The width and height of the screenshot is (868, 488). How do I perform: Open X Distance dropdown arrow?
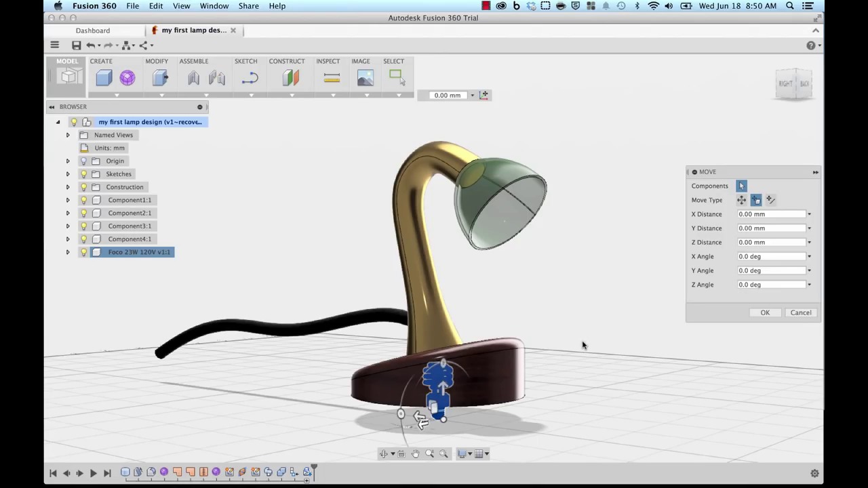pos(809,214)
